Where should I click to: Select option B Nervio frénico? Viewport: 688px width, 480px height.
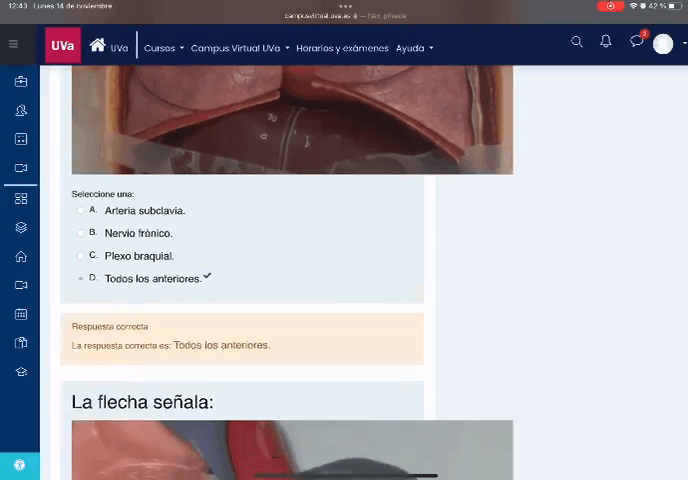coord(80,233)
